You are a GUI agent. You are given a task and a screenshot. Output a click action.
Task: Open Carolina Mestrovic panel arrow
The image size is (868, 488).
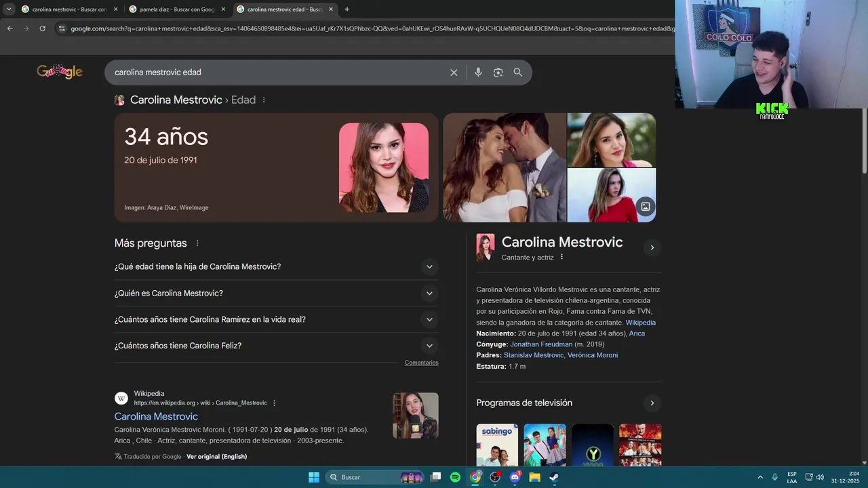pyautogui.click(x=652, y=247)
